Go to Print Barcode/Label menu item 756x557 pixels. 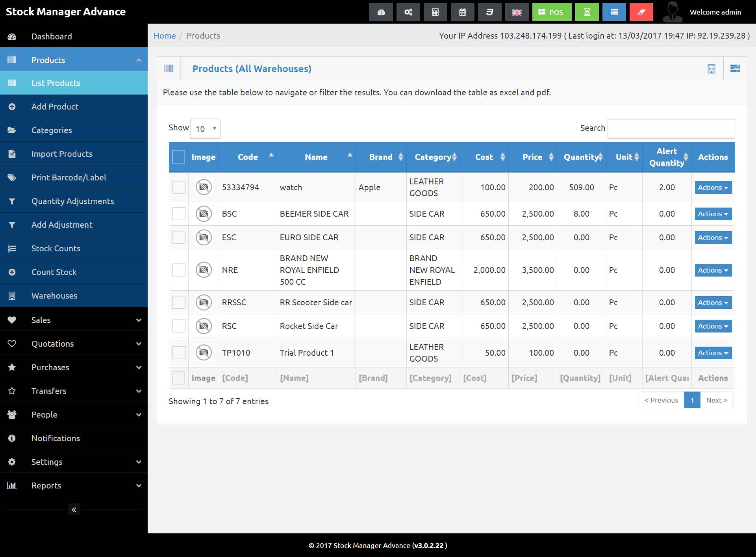click(x=69, y=177)
